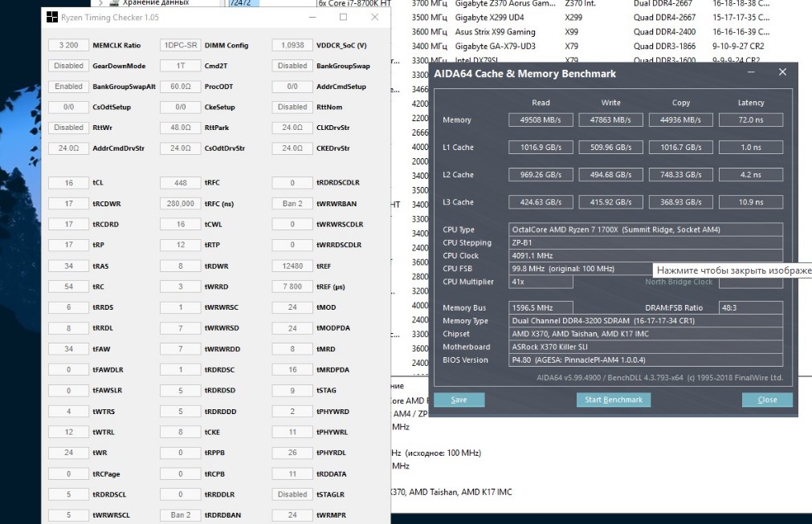Click the Save button in AIDA64
Image resolution: width=812 pixels, height=524 pixels.
pyautogui.click(x=459, y=400)
